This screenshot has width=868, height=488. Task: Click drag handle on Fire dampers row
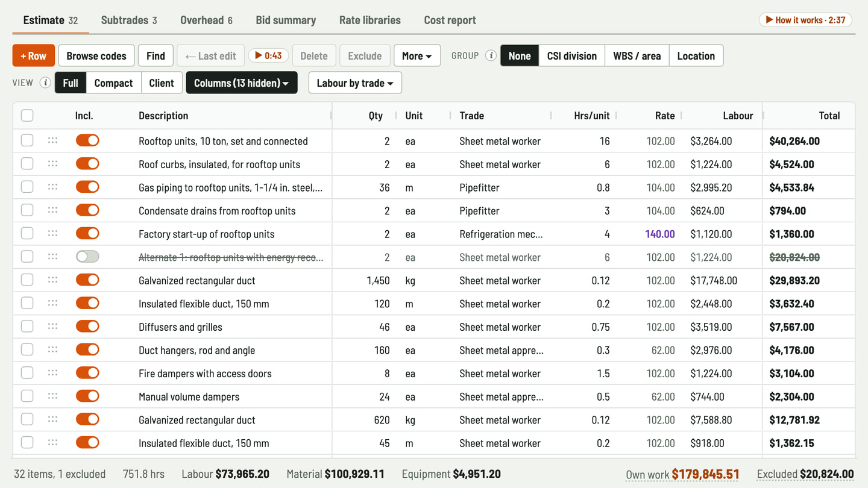pos(52,373)
